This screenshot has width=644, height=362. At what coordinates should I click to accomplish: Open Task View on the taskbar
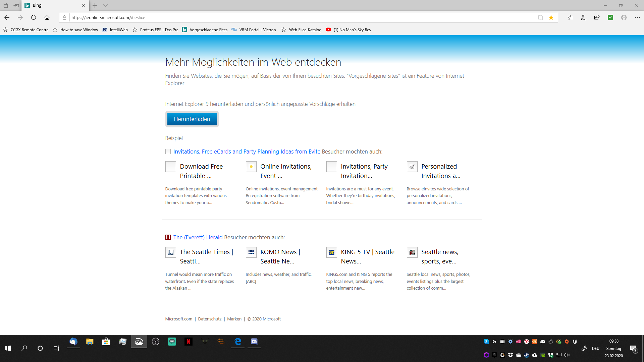tap(56, 348)
